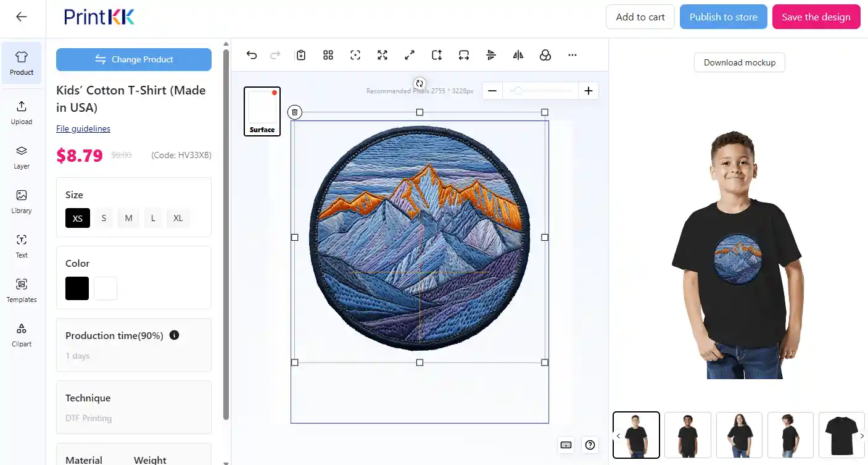Screen dimensions: 868x465
Task: Open the Clipart panel
Action: (x=22, y=335)
